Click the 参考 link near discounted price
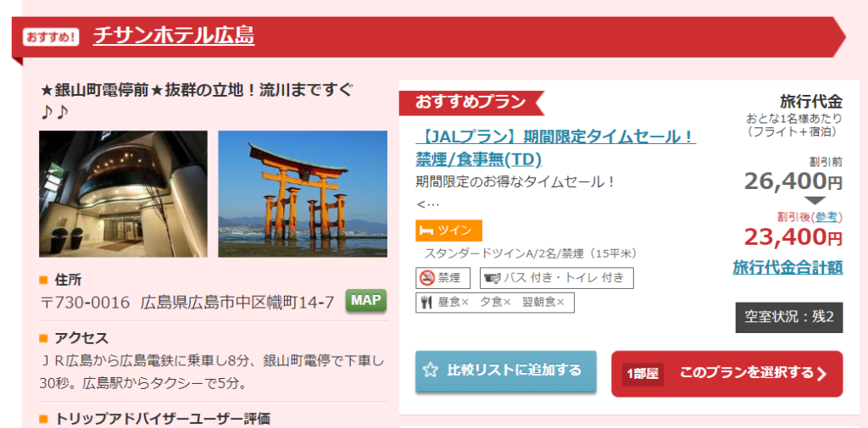The width and height of the screenshot is (868, 428). pos(827,217)
